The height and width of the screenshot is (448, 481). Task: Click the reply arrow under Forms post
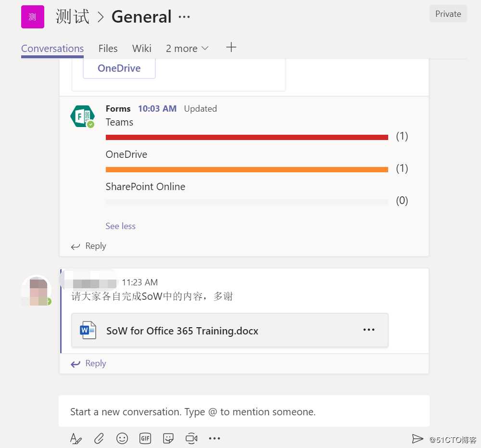tap(76, 246)
